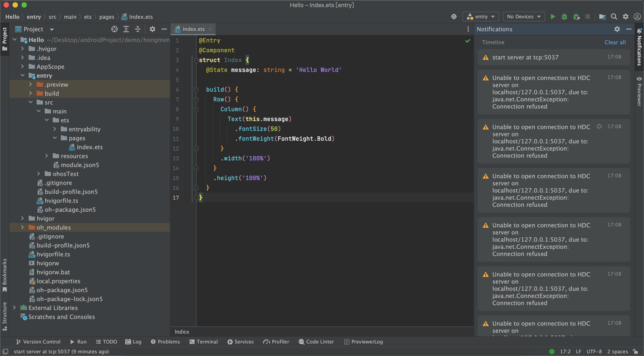
Task: Expand the oh_modules folder
Action: pyautogui.click(x=23, y=227)
